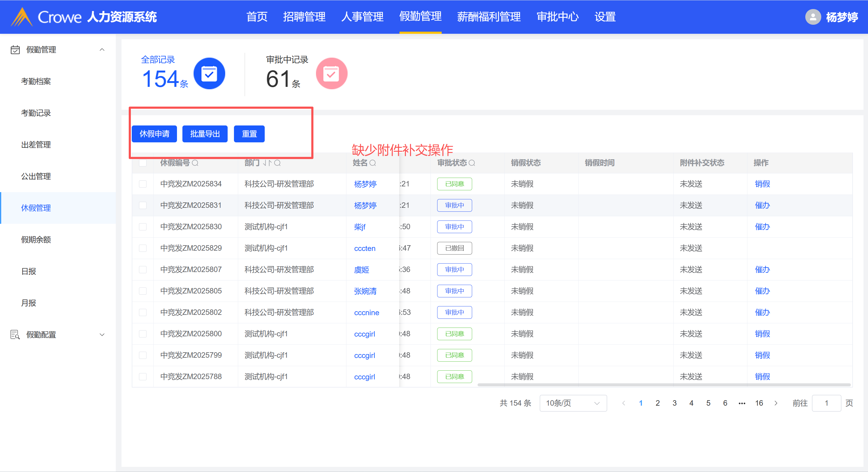Viewport: 868px width, 472px height.
Task: Click the pink 审批中记录 calendar icon
Action: pyautogui.click(x=331, y=74)
